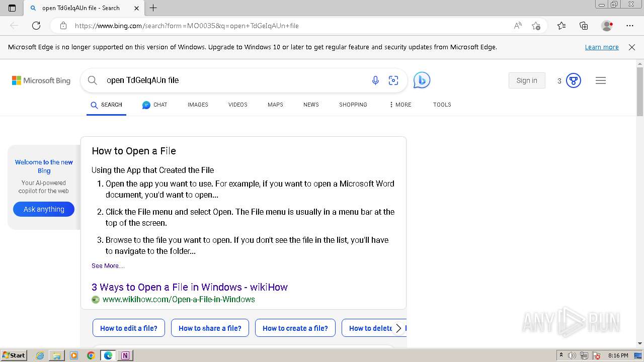Expand the MORE search menu
Image resolution: width=644 pixels, height=362 pixels.
[x=400, y=105]
